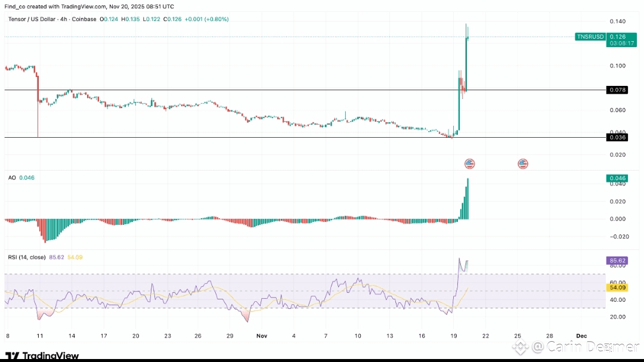Click the 0.140 price axis label
644x362 pixels.
coord(618,21)
